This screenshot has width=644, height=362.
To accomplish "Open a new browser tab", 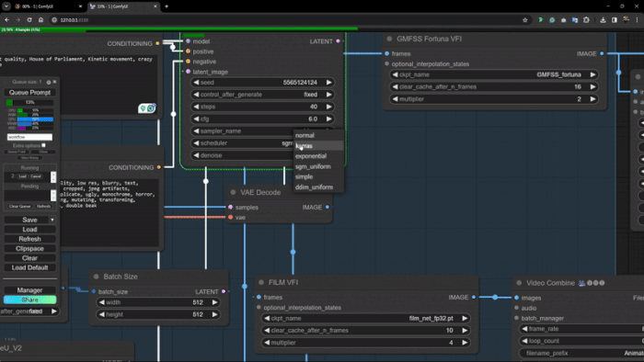I will pyautogui.click(x=167, y=6).
